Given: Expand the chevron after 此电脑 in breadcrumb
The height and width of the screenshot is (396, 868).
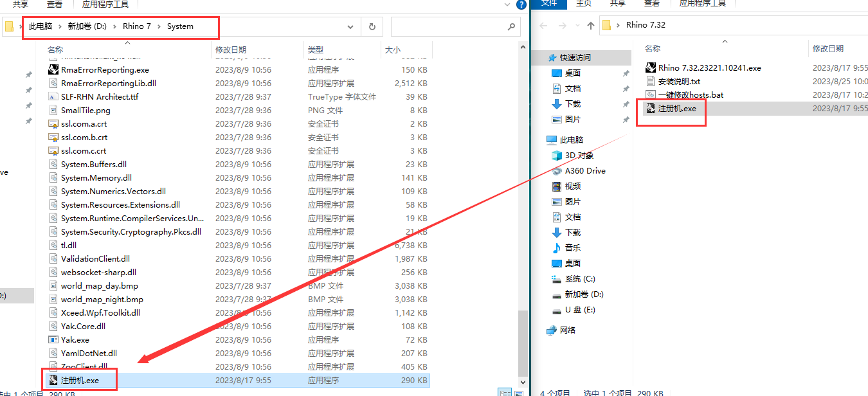Looking at the screenshot, I should tap(60, 26).
